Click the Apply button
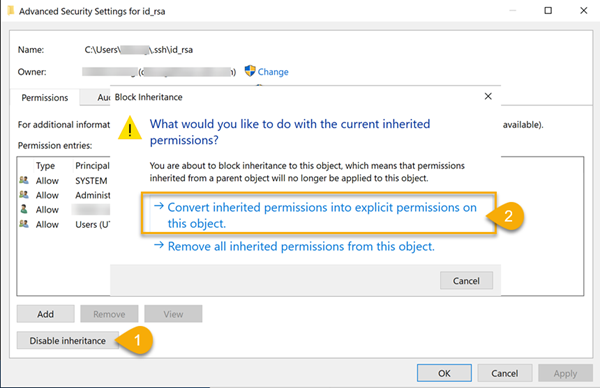This screenshot has width=600, height=389. pyautogui.click(x=565, y=373)
